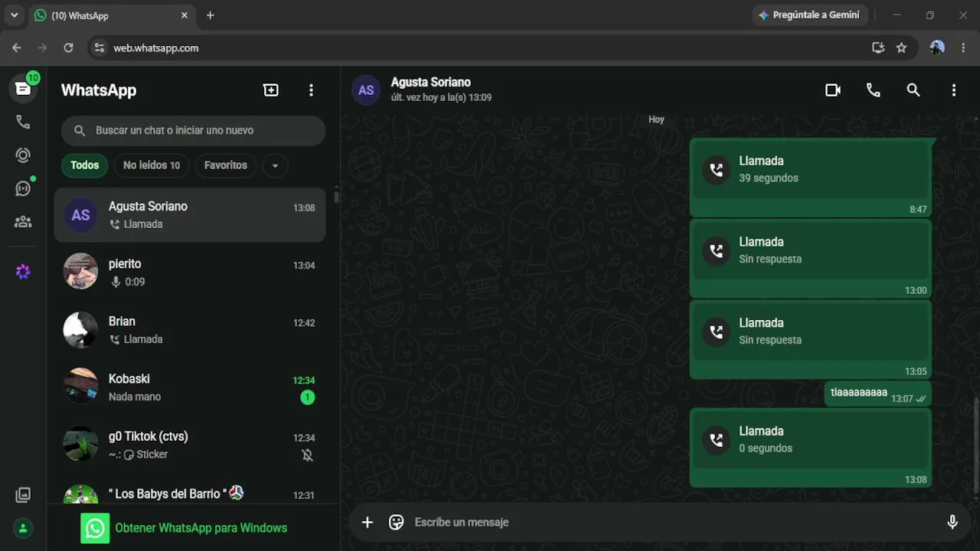Select the Favoritos filter chip
Viewport: 980px width, 551px height.
point(226,165)
